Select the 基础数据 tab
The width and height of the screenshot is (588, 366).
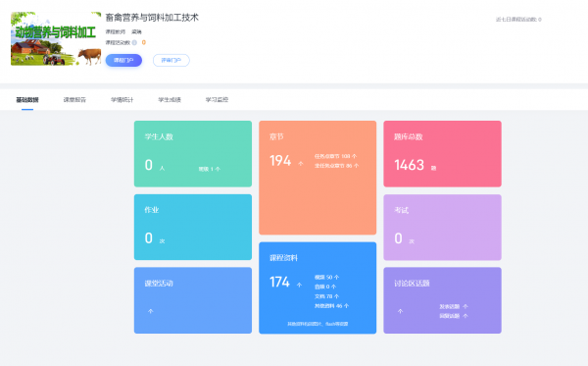click(x=27, y=99)
